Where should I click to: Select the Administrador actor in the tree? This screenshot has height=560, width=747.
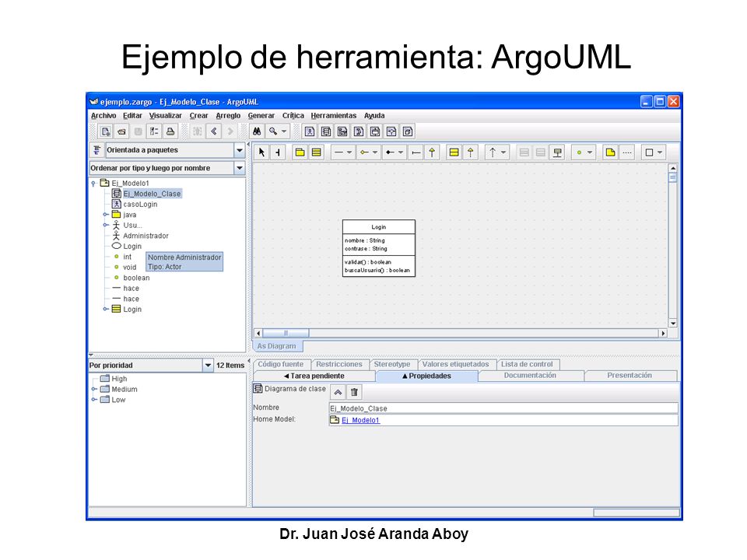pos(146,236)
